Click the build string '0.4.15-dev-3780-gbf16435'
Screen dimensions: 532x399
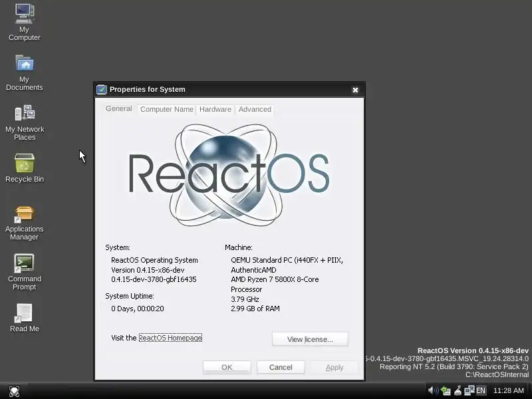[154, 279]
